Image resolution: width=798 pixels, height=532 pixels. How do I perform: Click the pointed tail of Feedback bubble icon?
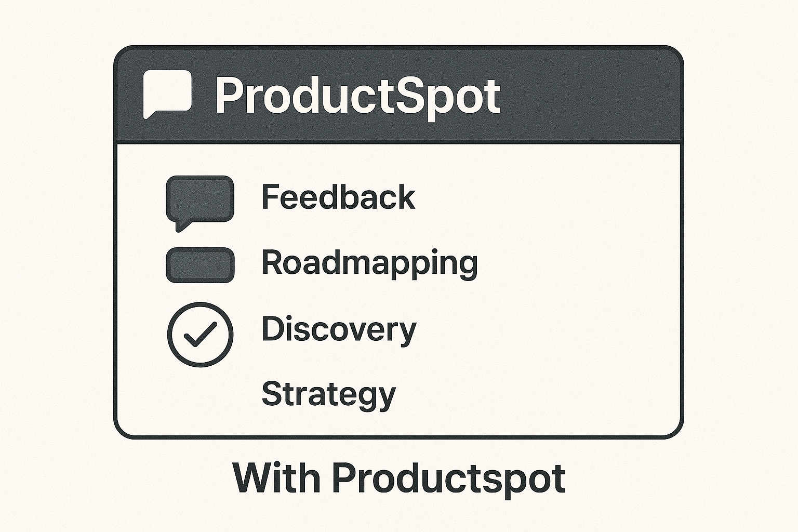[181, 227]
